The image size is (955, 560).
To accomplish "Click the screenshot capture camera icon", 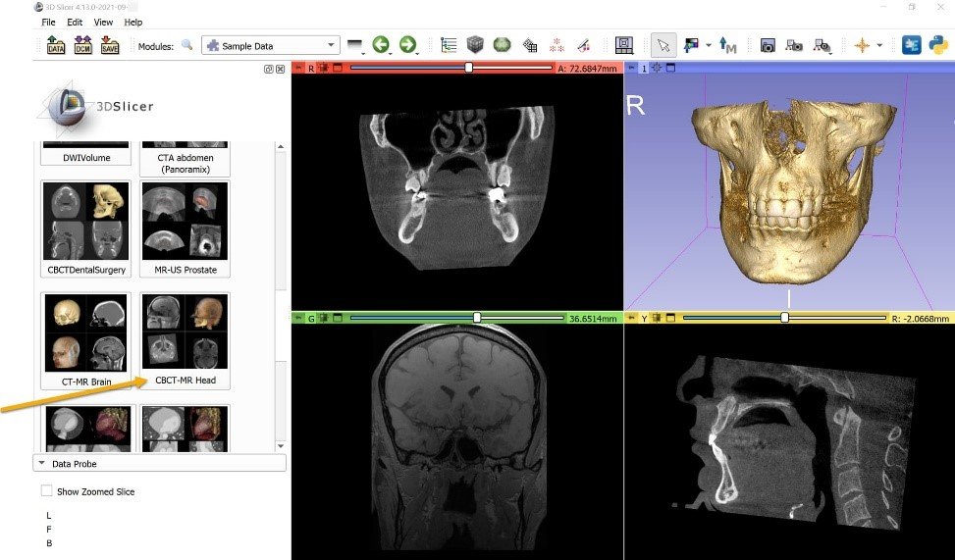I will coord(768,45).
